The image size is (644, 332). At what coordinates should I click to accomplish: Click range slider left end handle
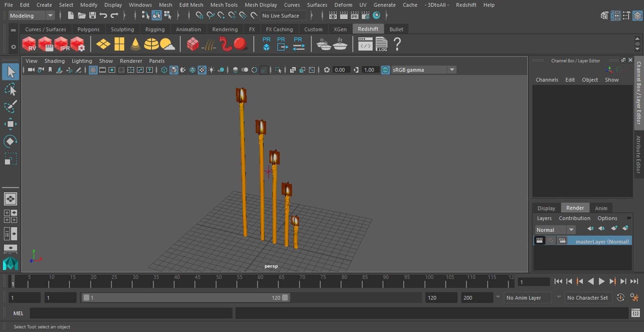(86, 297)
